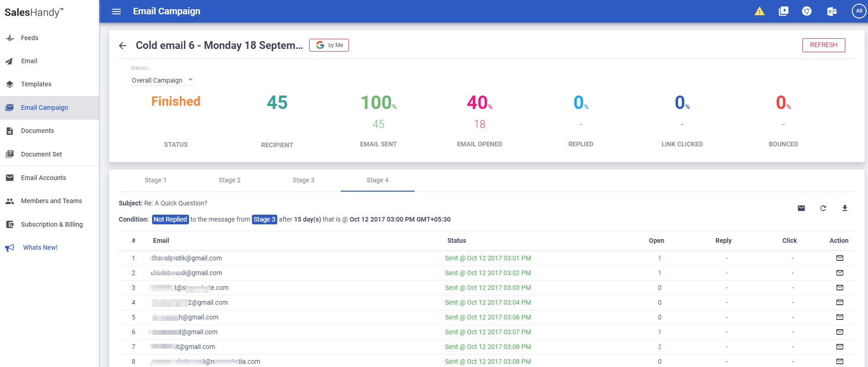Click the envelope icon beside the reload icon
The image size is (868, 367).
(801, 208)
